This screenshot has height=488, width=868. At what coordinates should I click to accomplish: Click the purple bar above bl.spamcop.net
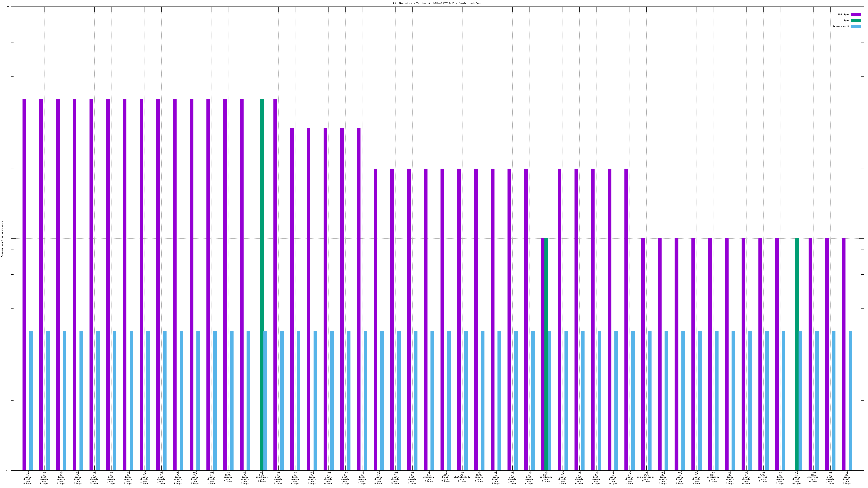pyautogui.click(x=426, y=319)
